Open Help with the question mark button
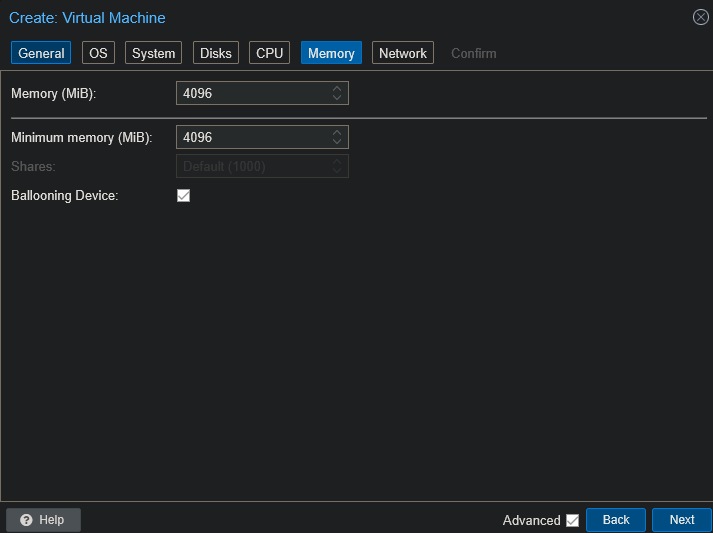 [x=43, y=520]
